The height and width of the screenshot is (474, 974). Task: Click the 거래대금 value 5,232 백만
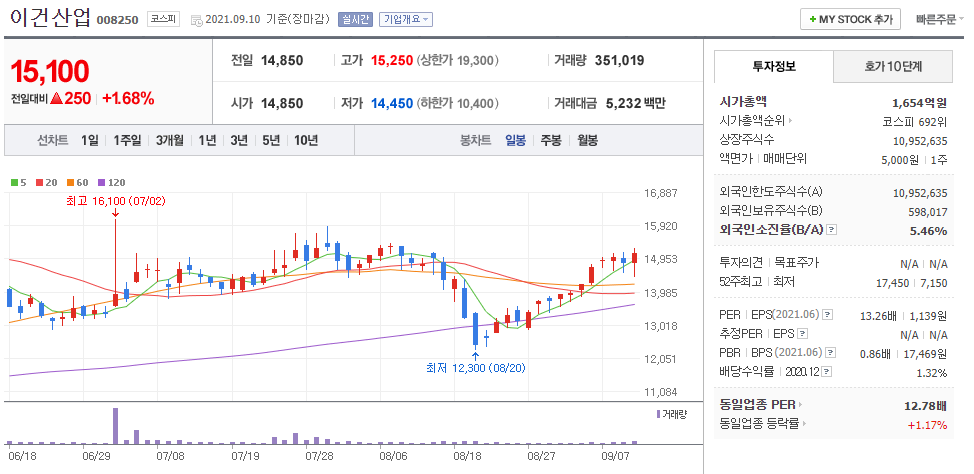point(636,103)
